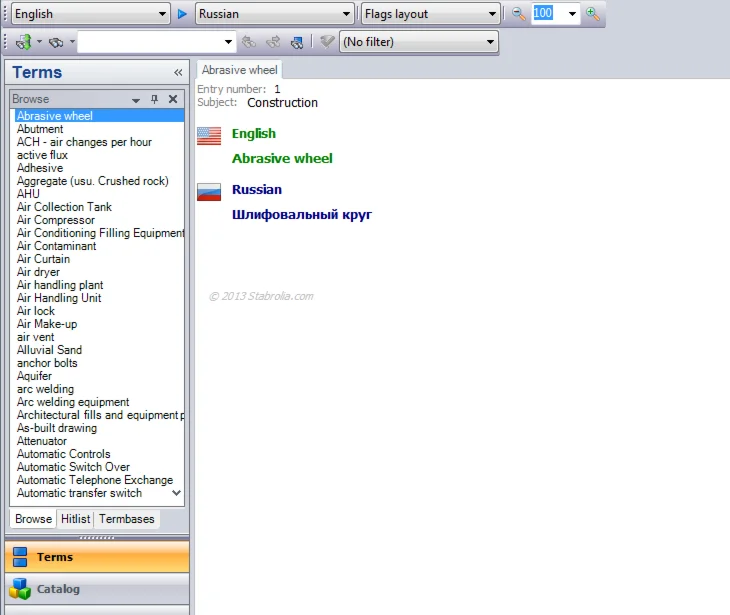Click the green arrow termbase icon
Viewport: 730px width, 615px height.
click(23, 42)
